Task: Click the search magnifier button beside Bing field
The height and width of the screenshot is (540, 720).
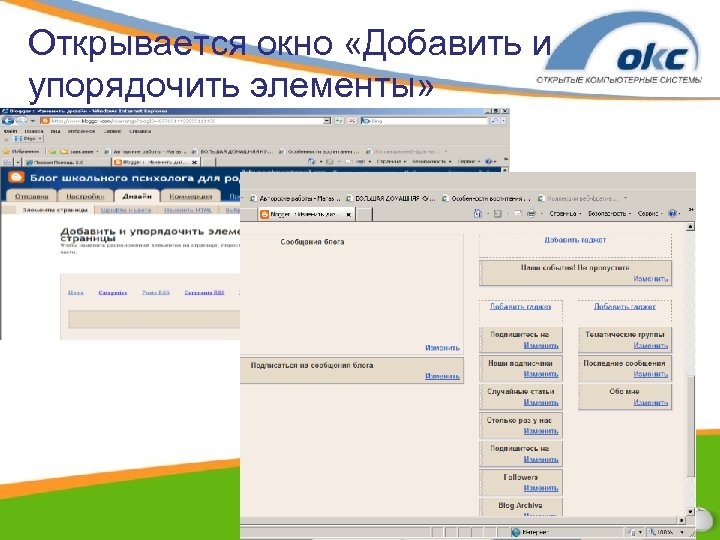Action: click(x=494, y=121)
